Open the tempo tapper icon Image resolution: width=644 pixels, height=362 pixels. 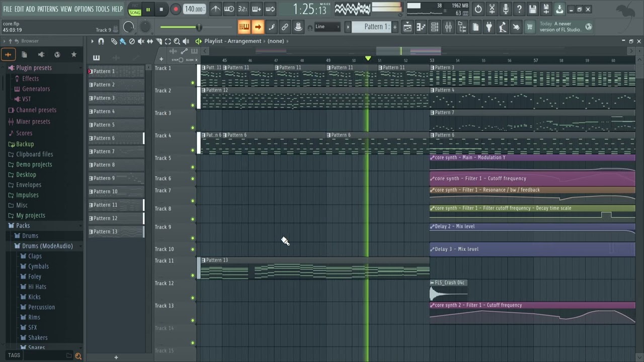click(502, 27)
